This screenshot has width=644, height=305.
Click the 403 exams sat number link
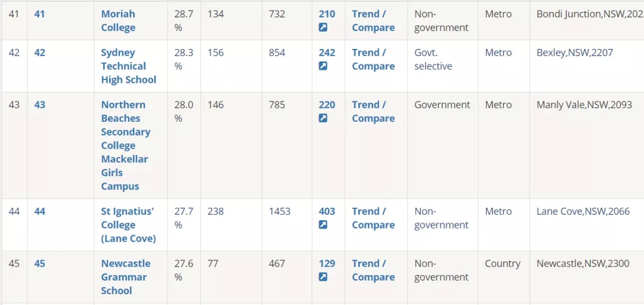click(x=327, y=211)
